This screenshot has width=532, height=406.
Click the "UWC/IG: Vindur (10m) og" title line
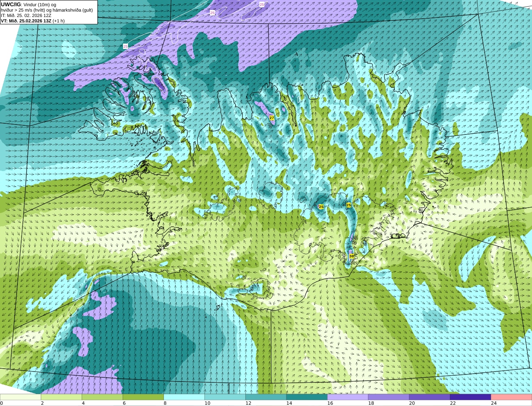pyautogui.click(x=28, y=5)
